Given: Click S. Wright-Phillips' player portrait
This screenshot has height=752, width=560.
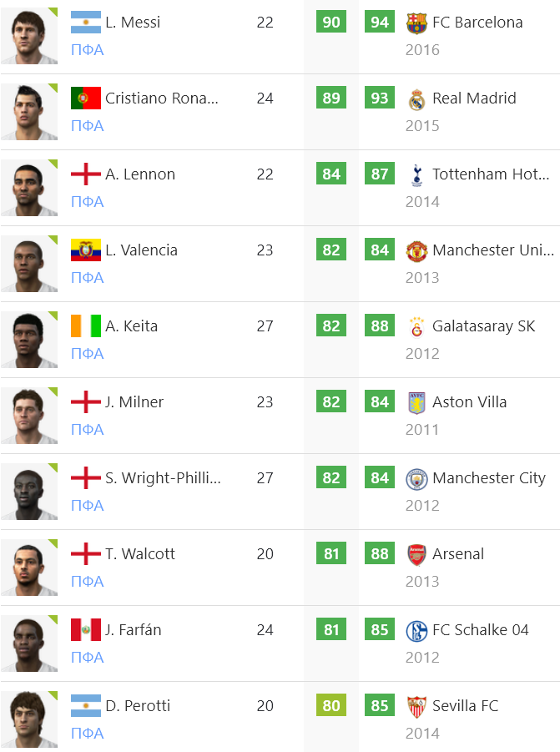Looking at the screenshot, I should [x=29, y=492].
